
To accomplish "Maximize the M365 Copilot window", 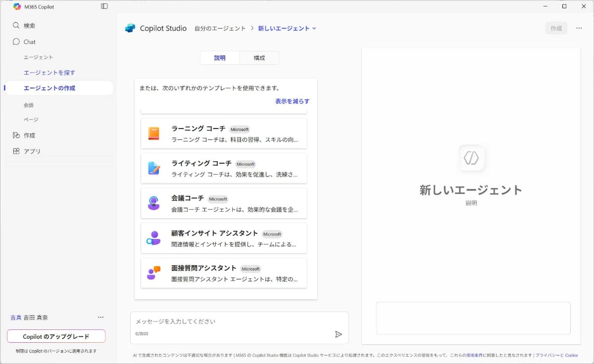I will click(564, 6).
